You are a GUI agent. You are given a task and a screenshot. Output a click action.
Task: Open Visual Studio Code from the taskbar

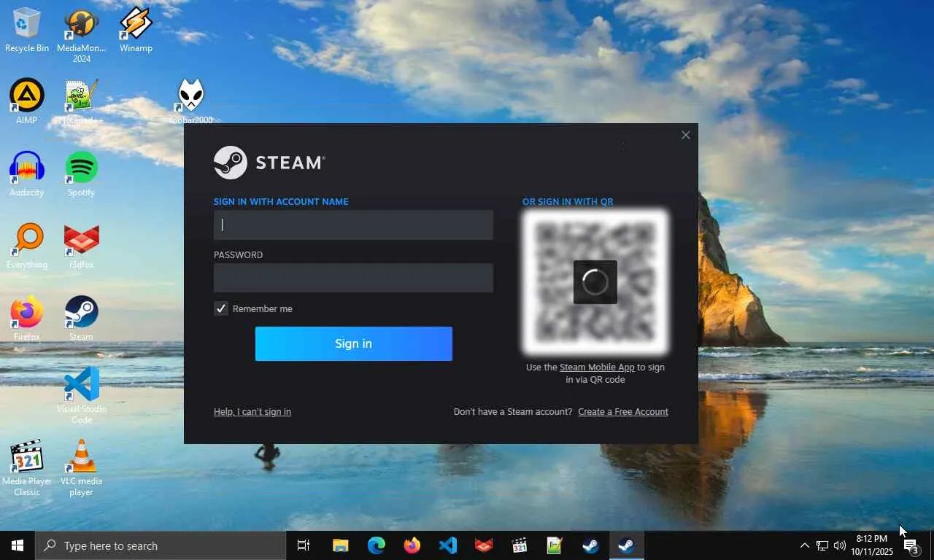coord(448,545)
